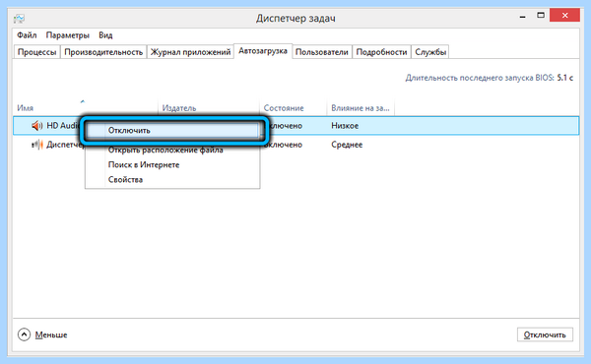This screenshot has width=591, height=364.
Task: Switch to the Журнал приложений tab
Action: pos(190,52)
